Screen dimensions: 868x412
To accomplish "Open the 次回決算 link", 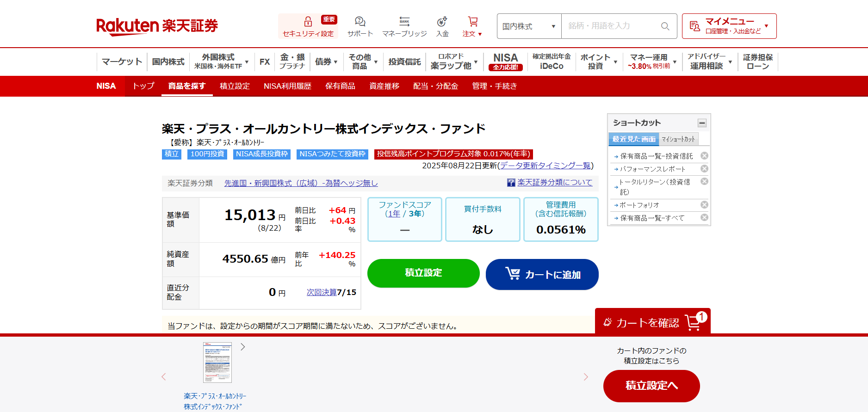I will pyautogui.click(x=322, y=292).
